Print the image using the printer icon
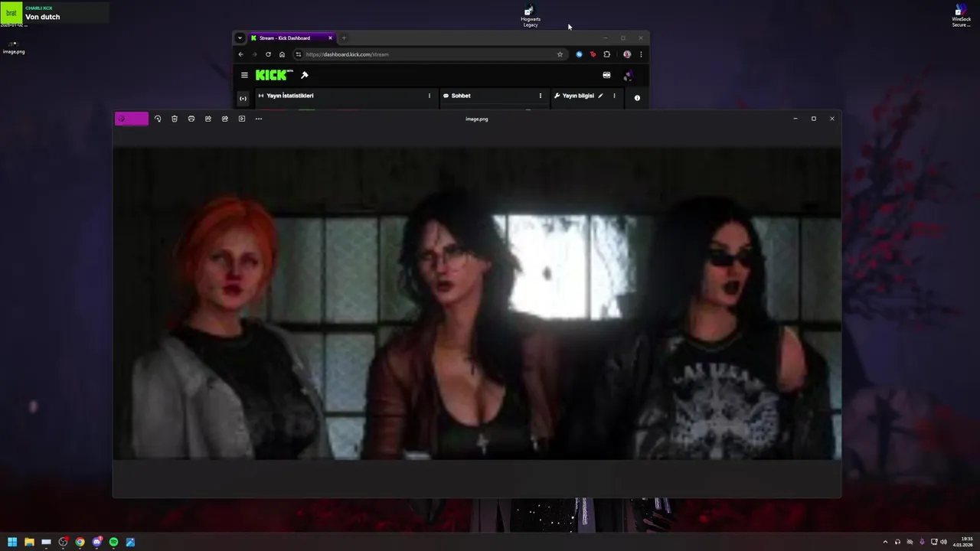 point(191,119)
